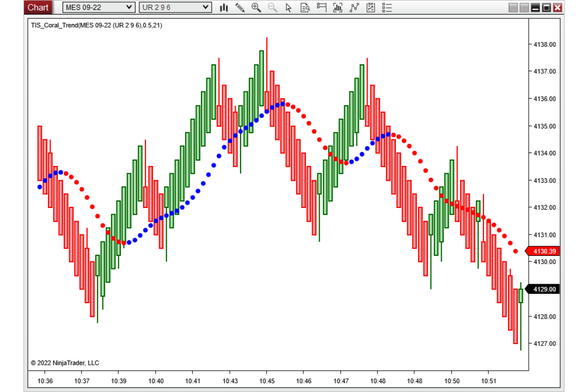Open the strategies icon
This screenshot has width=588, height=392.
point(371,8)
